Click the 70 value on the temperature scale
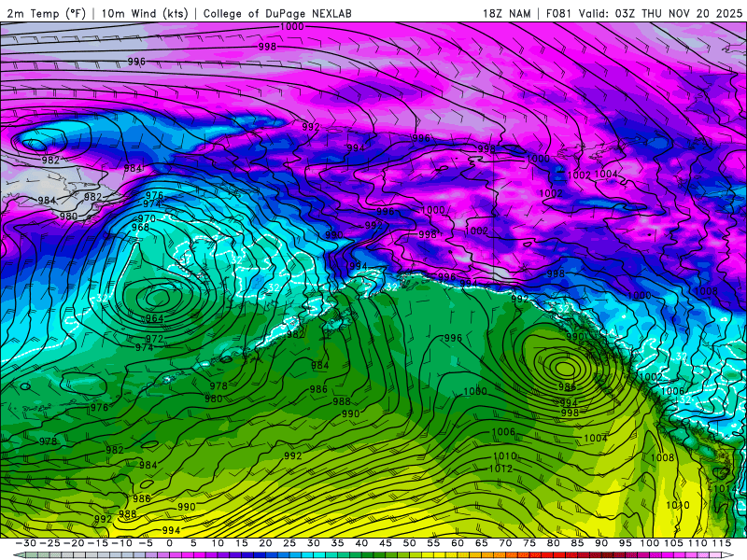This screenshot has height=560, width=747. tap(505, 543)
